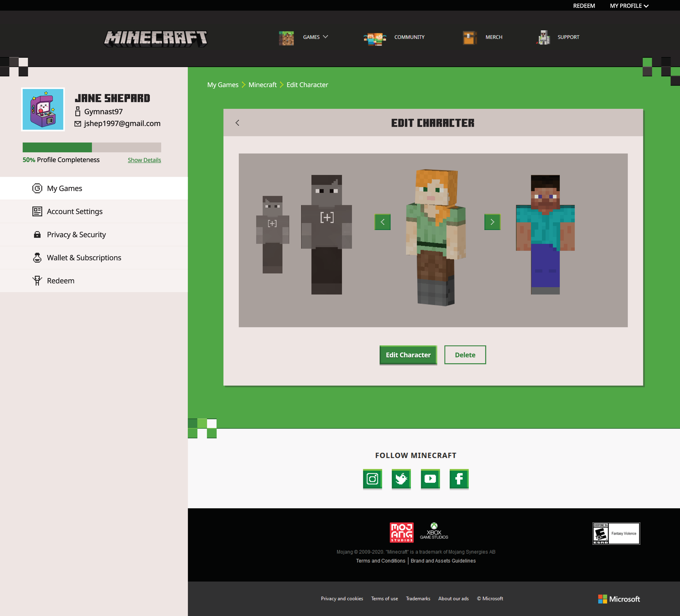
Task: Open the Facebook social icon
Action: point(459,478)
